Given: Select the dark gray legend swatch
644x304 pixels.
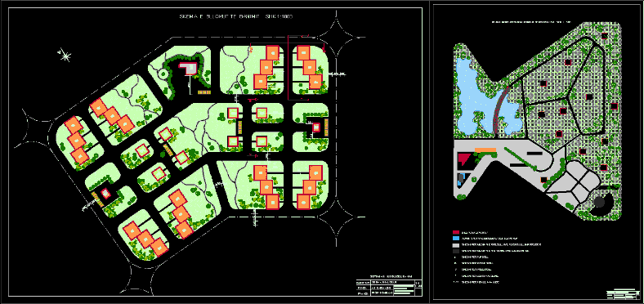Looking at the screenshot, I should coord(455,250).
